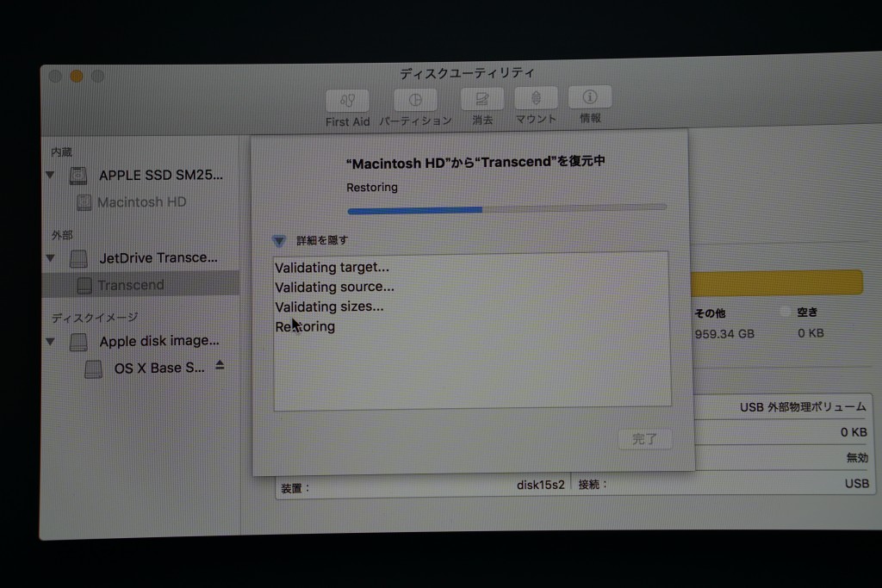882x588 pixels.
Task: Collapse the JetDrive Transcend tree
Action: click(51, 258)
